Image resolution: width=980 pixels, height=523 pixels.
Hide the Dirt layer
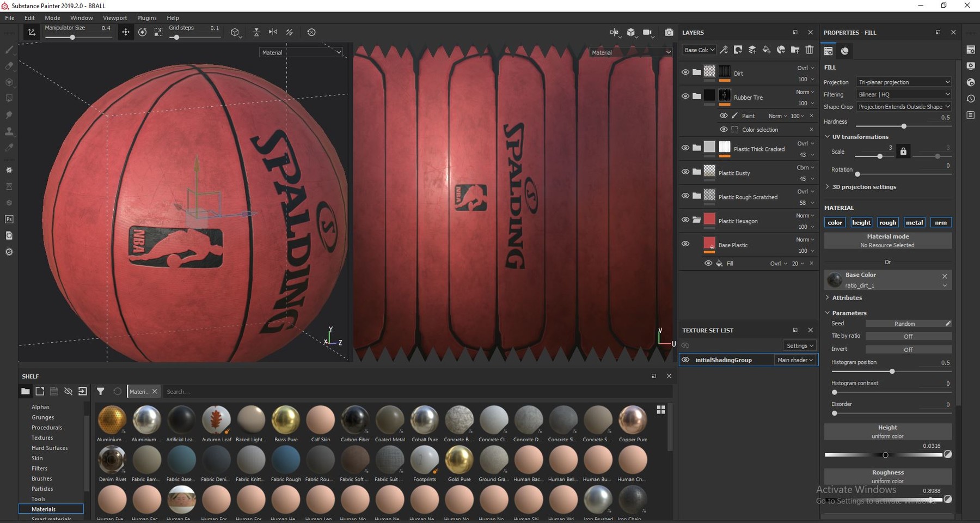[685, 72]
